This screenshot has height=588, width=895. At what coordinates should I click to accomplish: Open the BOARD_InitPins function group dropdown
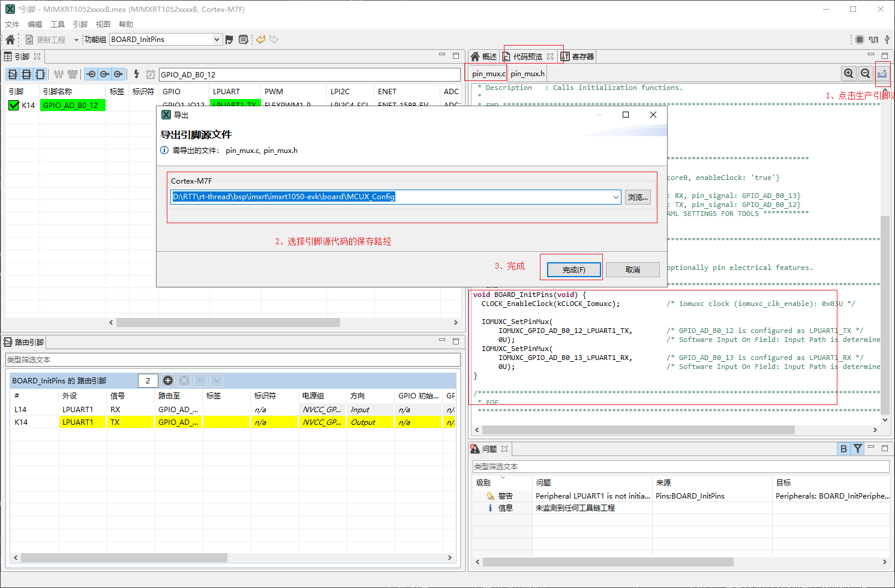[217, 40]
